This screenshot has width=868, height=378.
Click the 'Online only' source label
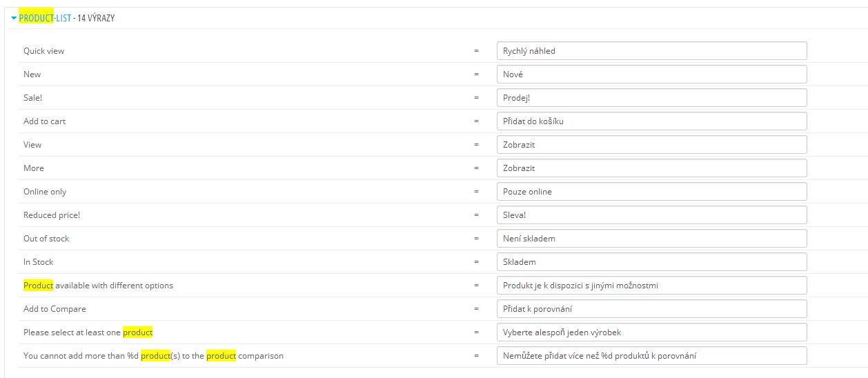click(45, 192)
